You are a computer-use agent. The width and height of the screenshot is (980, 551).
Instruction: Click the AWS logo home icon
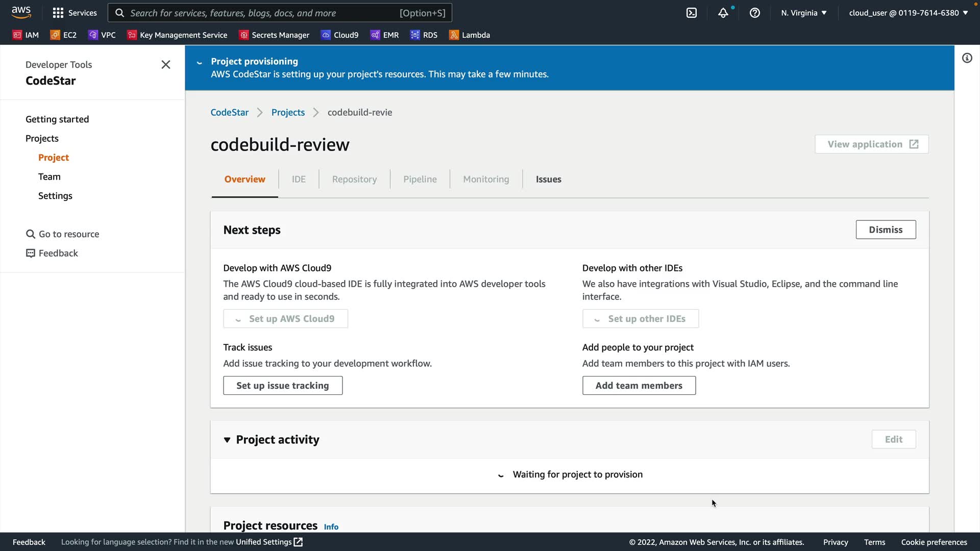click(x=21, y=12)
